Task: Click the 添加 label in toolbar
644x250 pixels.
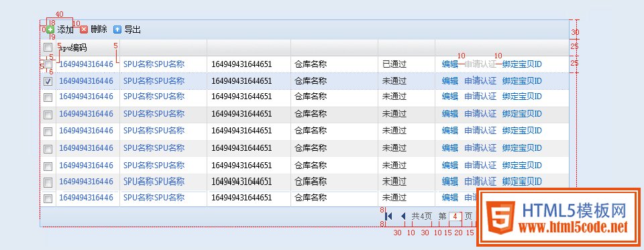Action: point(65,29)
